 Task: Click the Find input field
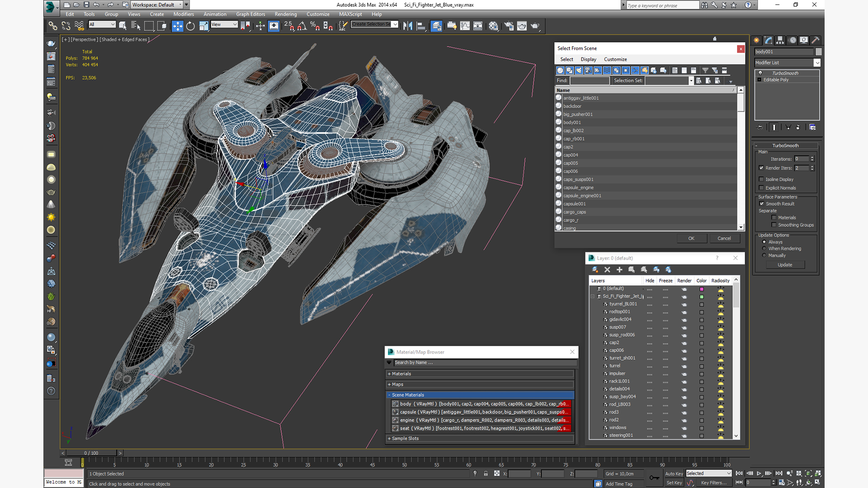(x=590, y=81)
